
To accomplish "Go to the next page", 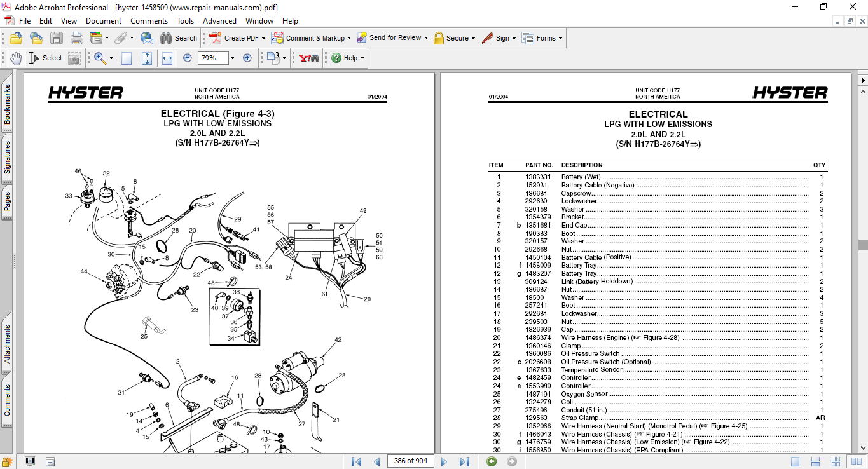I will [444, 461].
